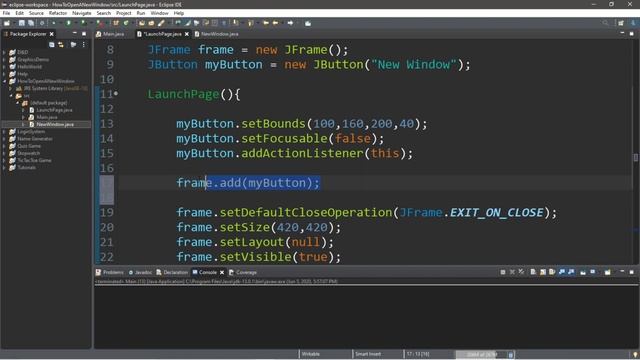This screenshot has height=360, width=640.
Task: Close the Package Explorer view tab
Action: pos(52,34)
